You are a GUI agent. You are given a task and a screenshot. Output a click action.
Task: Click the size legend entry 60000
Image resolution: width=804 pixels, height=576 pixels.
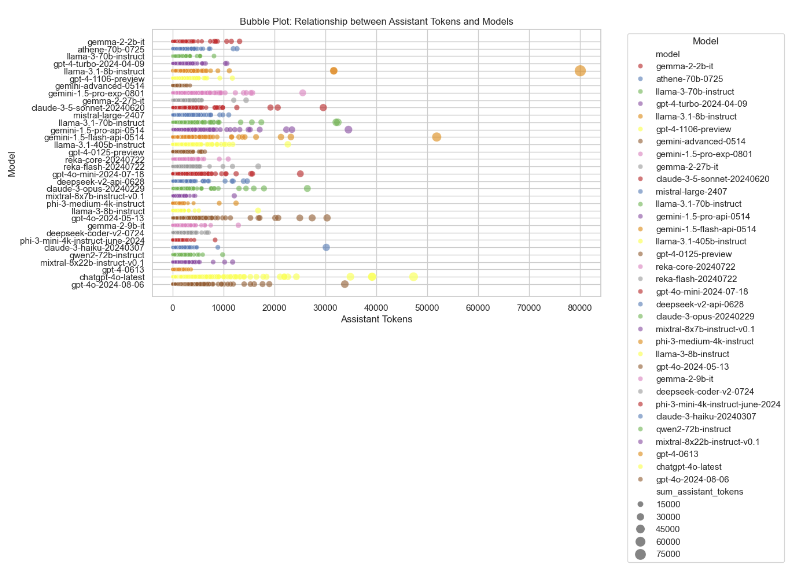click(668, 542)
